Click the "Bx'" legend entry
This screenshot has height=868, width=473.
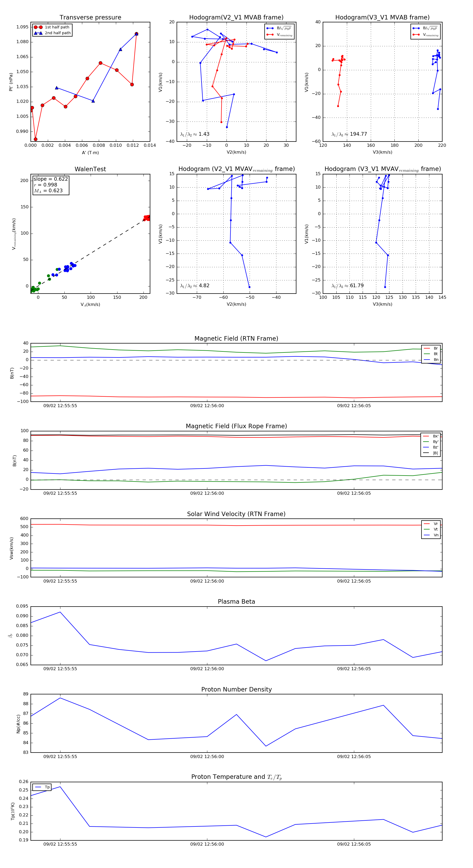tap(431, 436)
